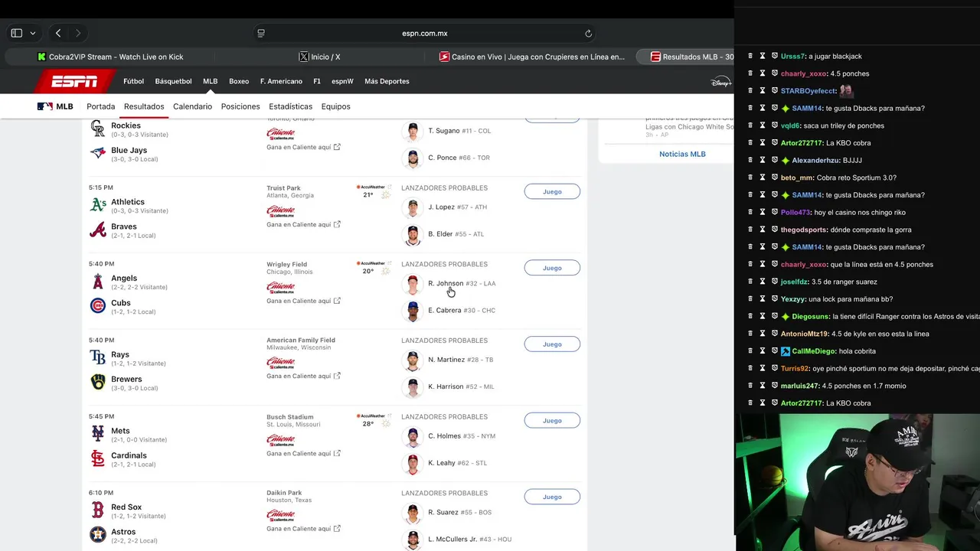Open Juego button for Athletics vs Braves
The height and width of the screenshot is (551, 980).
click(x=552, y=191)
